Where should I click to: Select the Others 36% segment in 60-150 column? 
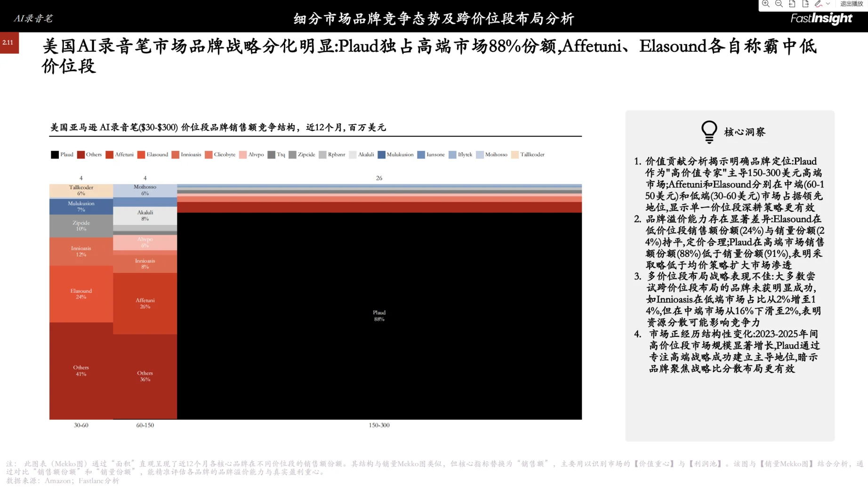click(145, 376)
